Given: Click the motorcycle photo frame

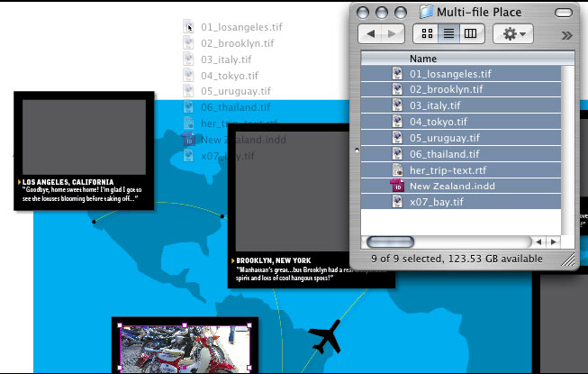Looking at the screenshot, I should (185, 347).
